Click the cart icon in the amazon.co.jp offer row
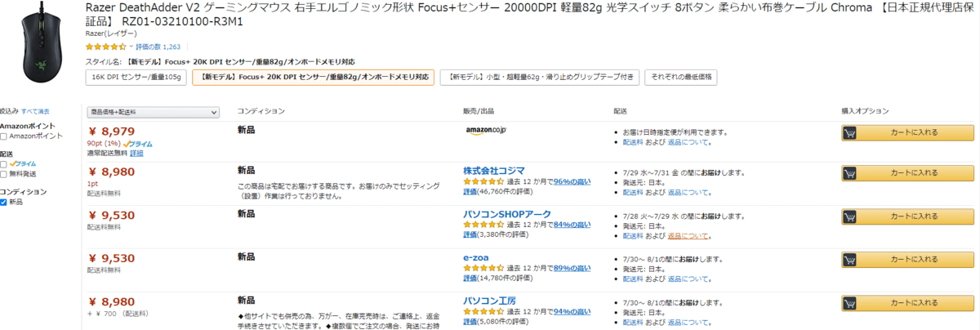980x330 pixels. pos(849,132)
